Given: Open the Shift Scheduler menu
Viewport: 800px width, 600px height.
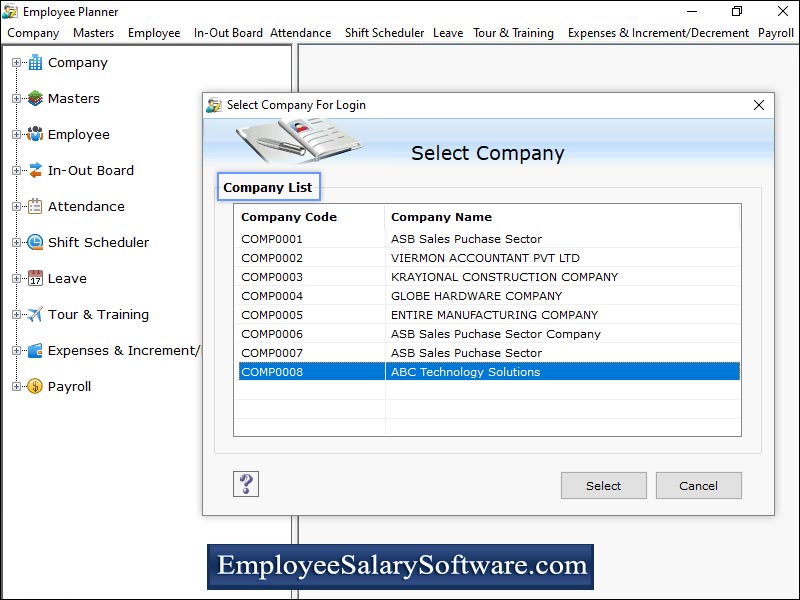Looking at the screenshot, I should tap(384, 33).
